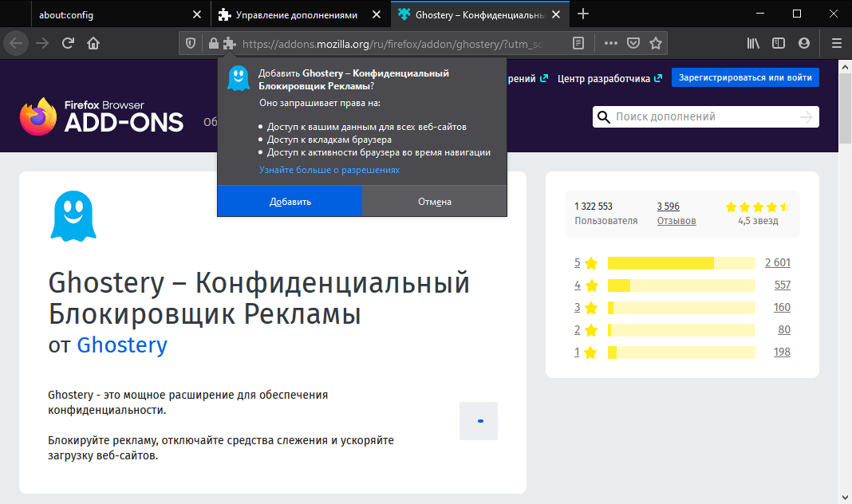
Task: Open Центр разработчика link
Action: pyautogui.click(x=609, y=78)
